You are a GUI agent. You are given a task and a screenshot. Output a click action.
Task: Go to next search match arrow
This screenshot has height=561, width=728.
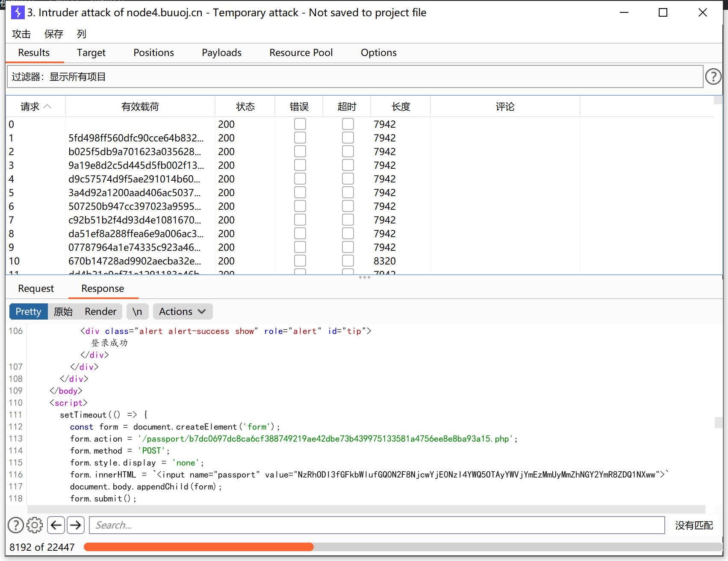(76, 525)
